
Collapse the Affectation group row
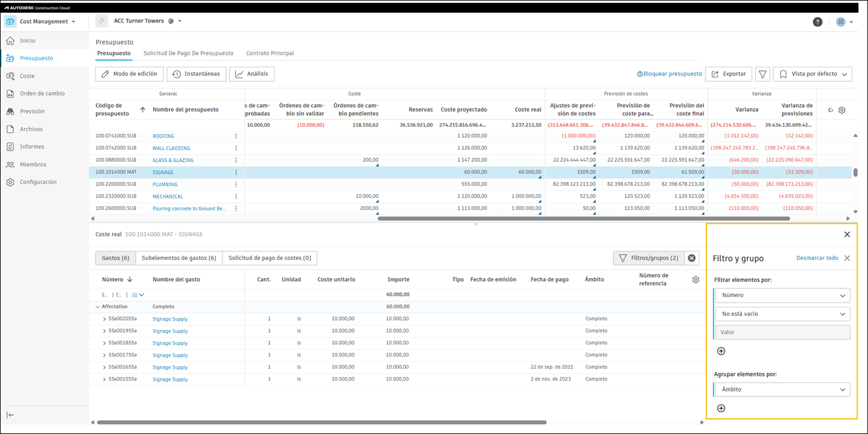point(98,307)
